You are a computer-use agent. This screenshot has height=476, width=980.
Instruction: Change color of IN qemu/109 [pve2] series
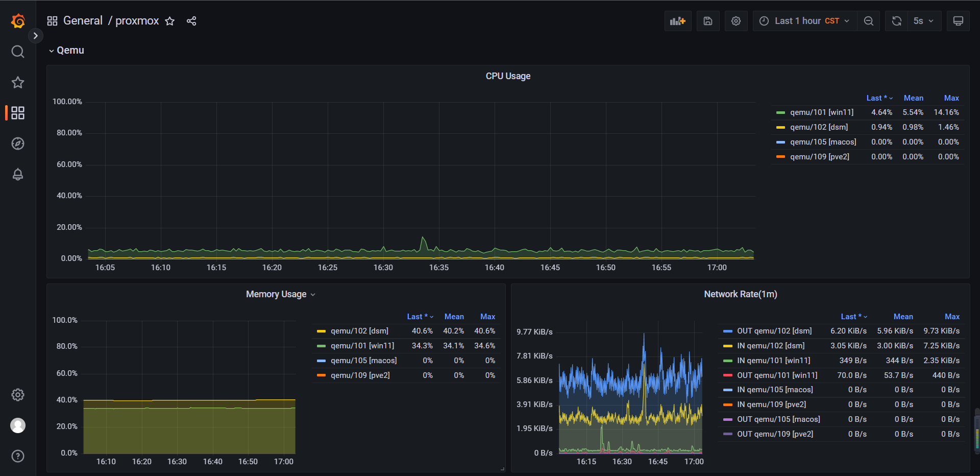tap(728, 404)
